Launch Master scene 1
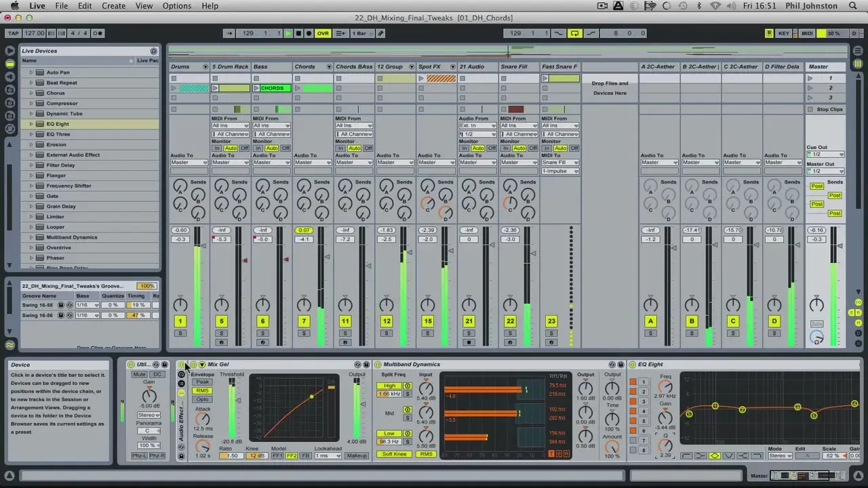The height and width of the screenshot is (488, 868). pyautogui.click(x=810, y=79)
